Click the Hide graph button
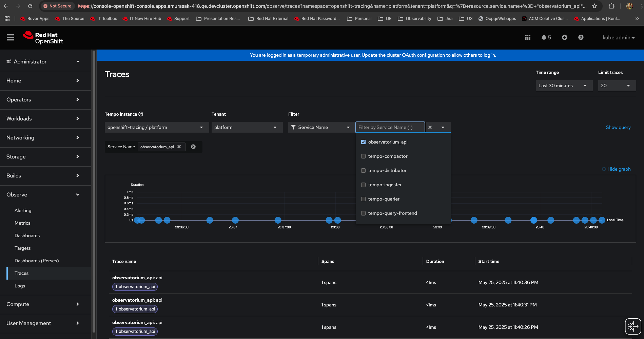 coord(616,169)
